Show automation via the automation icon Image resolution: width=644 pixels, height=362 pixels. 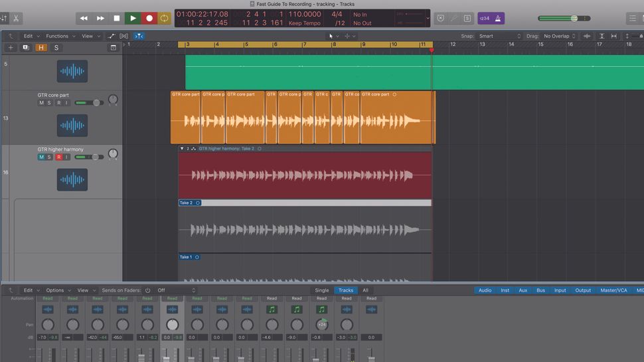coord(112,36)
